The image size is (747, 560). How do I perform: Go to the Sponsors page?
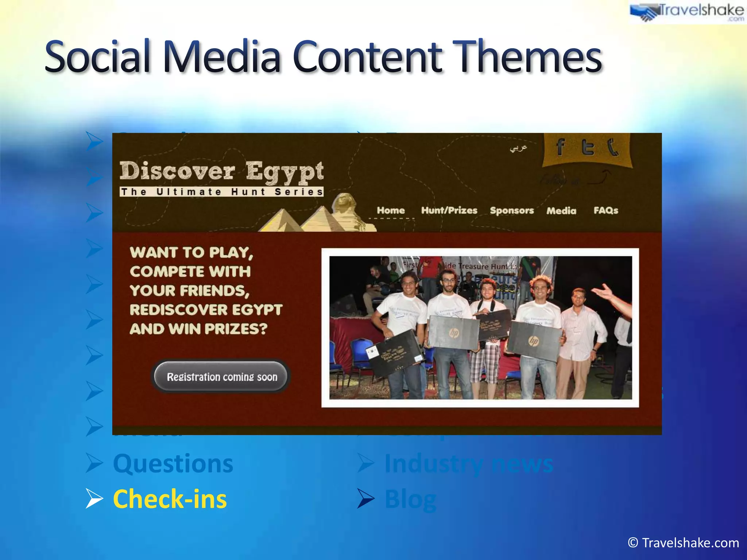[x=512, y=210]
